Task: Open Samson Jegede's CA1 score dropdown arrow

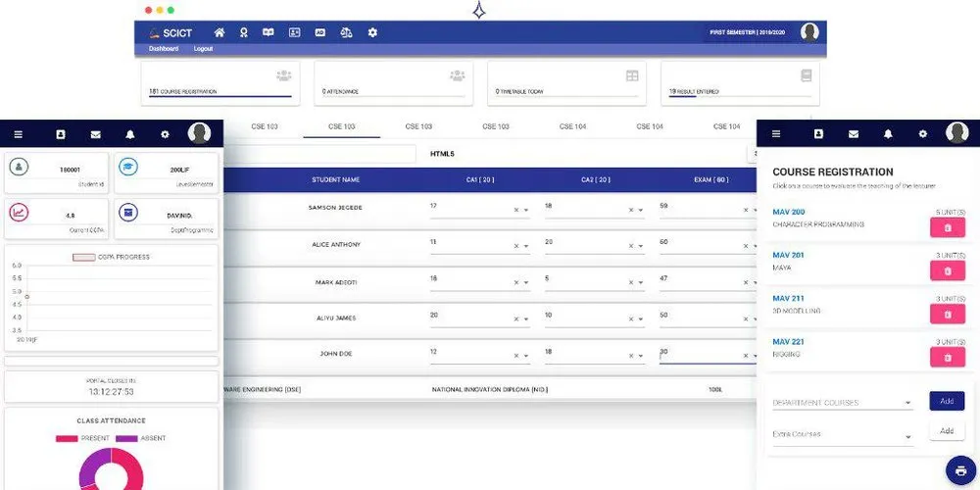Action: pos(526,210)
